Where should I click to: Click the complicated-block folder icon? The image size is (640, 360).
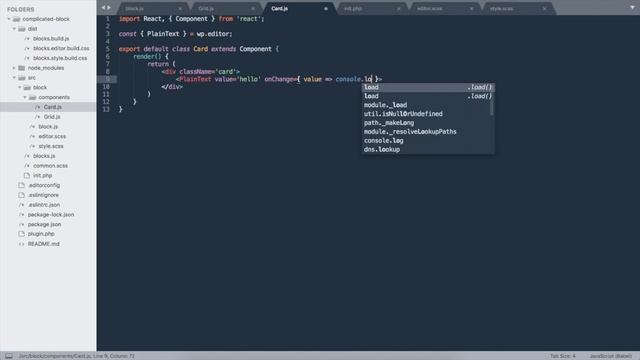(x=16, y=19)
